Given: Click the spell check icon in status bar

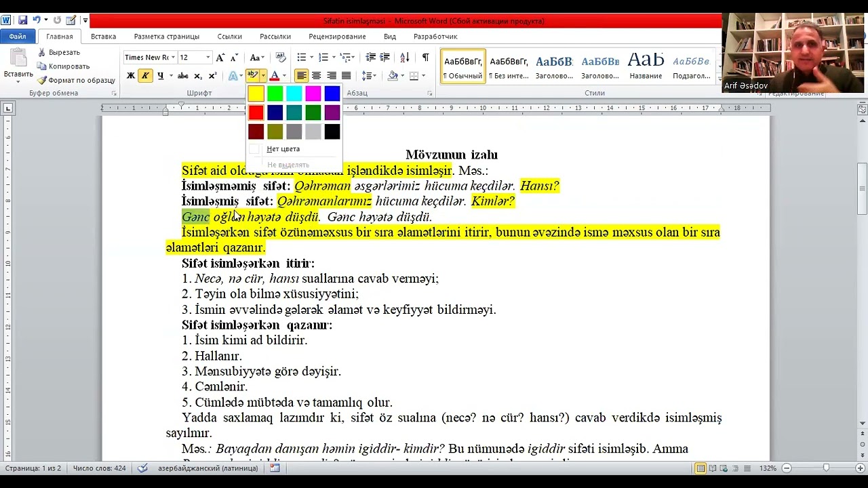Looking at the screenshot, I should point(142,468).
